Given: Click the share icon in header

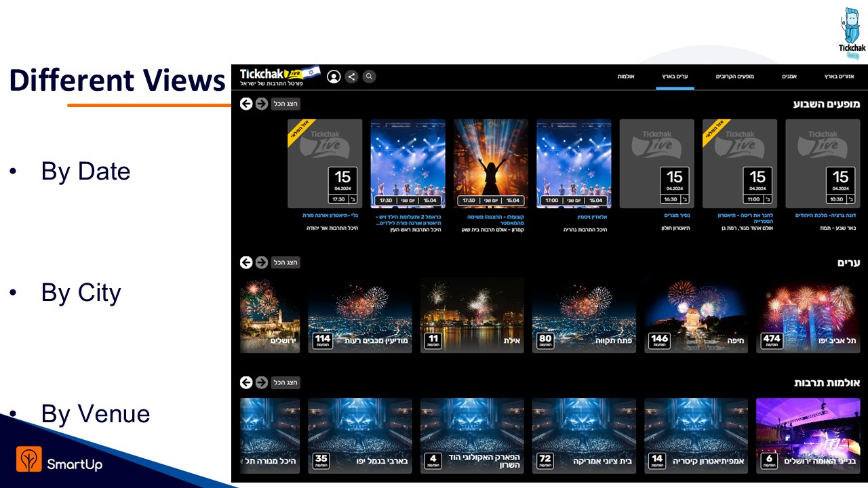Looking at the screenshot, I should 351,77.
